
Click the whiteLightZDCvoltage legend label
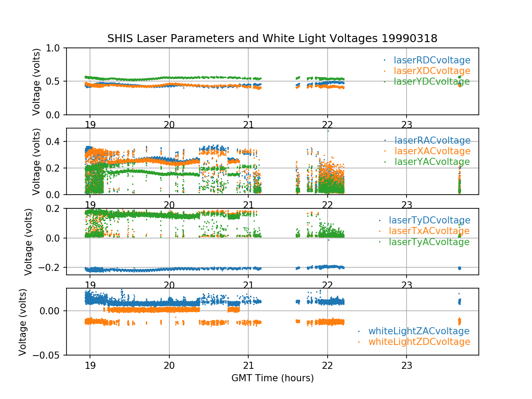tap(419, 342)
